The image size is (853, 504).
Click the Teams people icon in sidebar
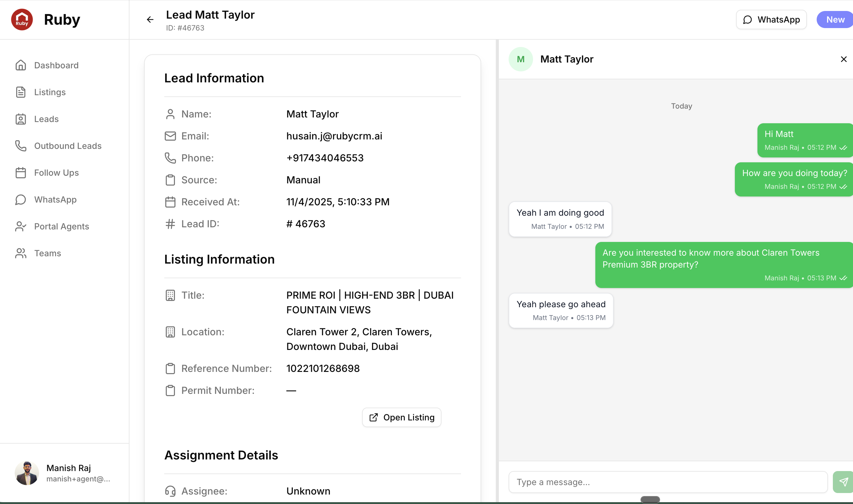[x=21, y=253]
